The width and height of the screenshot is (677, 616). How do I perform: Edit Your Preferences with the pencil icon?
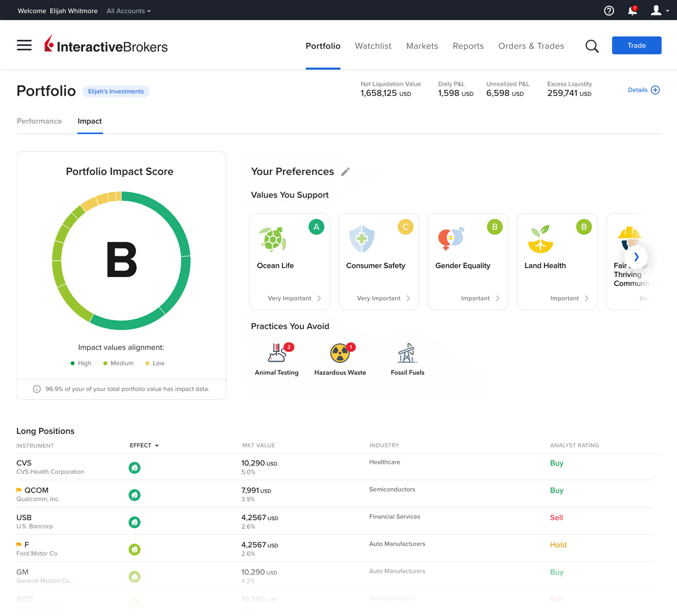coord(345,171)
